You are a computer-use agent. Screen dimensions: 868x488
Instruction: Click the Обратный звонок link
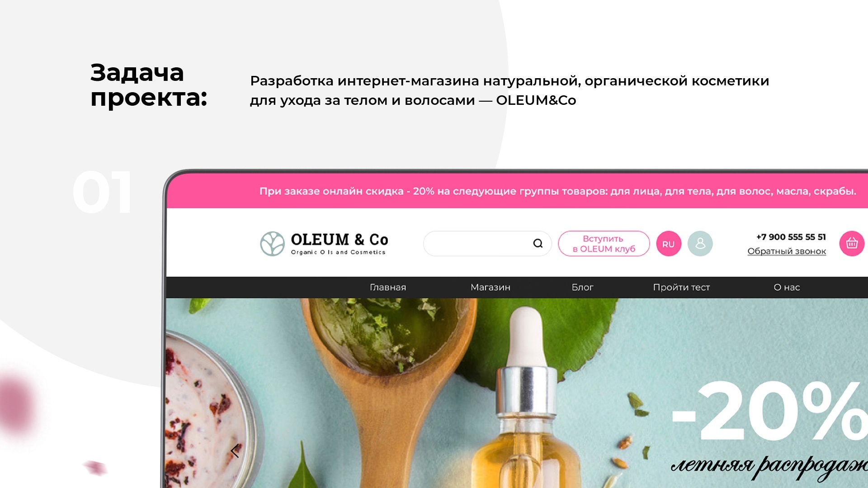787,251
